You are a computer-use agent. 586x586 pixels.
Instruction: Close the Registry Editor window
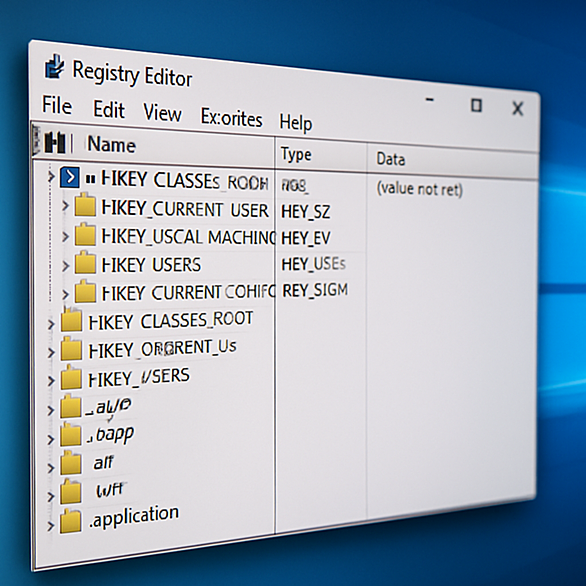[x=518, y=108]
